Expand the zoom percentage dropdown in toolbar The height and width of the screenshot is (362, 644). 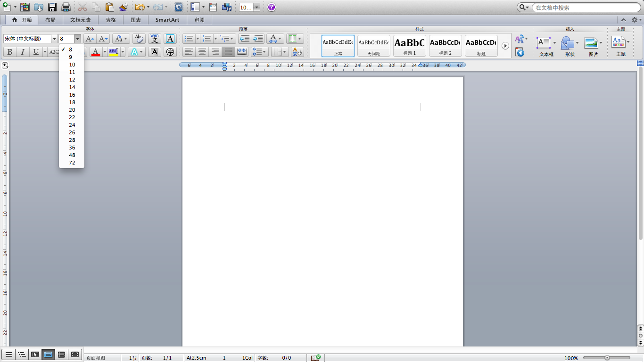(x=256, y=7)
